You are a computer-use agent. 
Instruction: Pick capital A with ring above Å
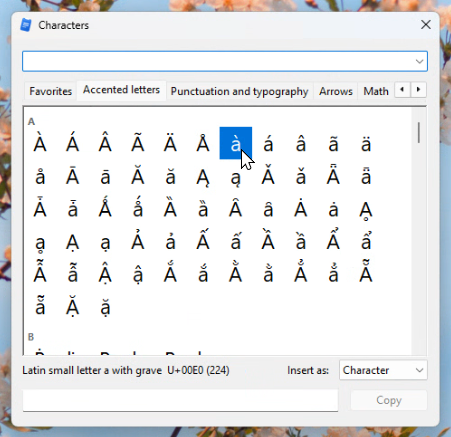click(x=203, y=143)
